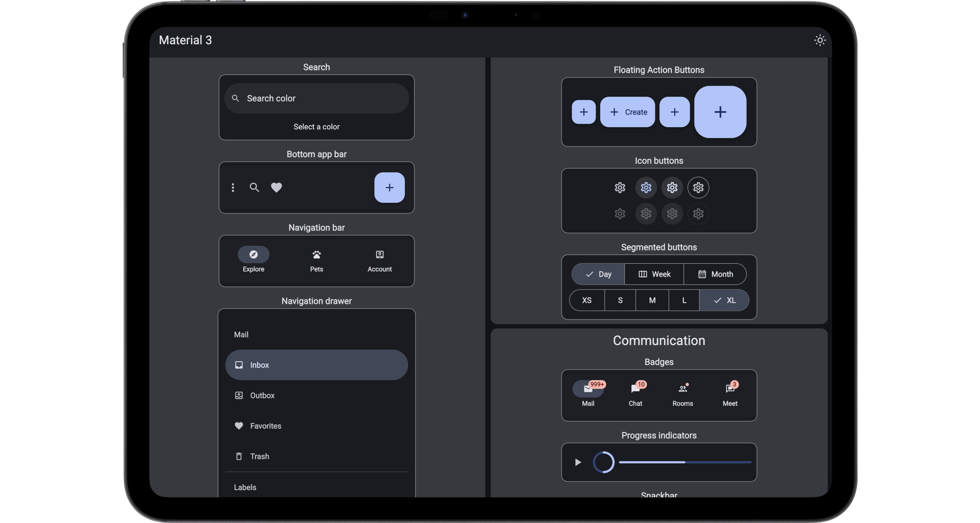Viewport: 980px width, 523px height.
Task: Open the search icon in bottom app bar
Action: (x=254, y=188)
